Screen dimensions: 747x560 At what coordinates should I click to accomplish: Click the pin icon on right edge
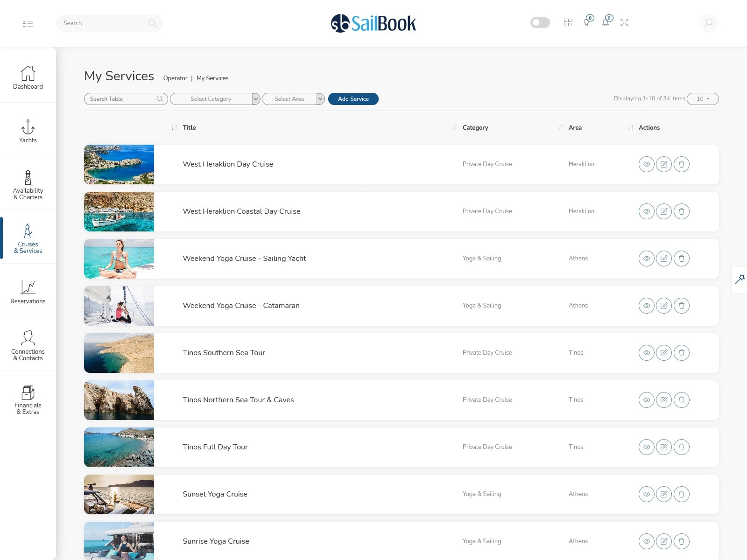[740, 279]
